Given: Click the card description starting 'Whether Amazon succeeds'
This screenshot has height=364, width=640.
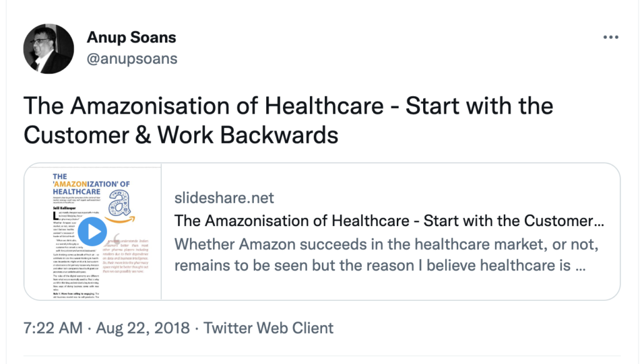Looking at the screenshot, I should tap(388, 243).
